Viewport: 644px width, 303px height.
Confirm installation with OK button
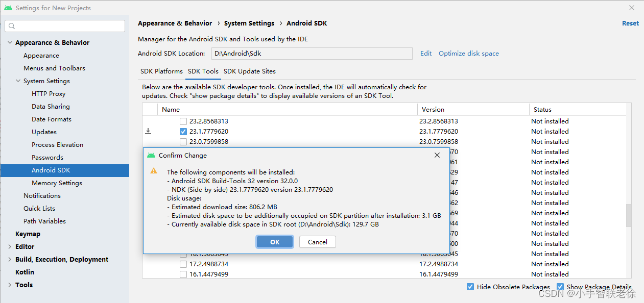[275, 242]
